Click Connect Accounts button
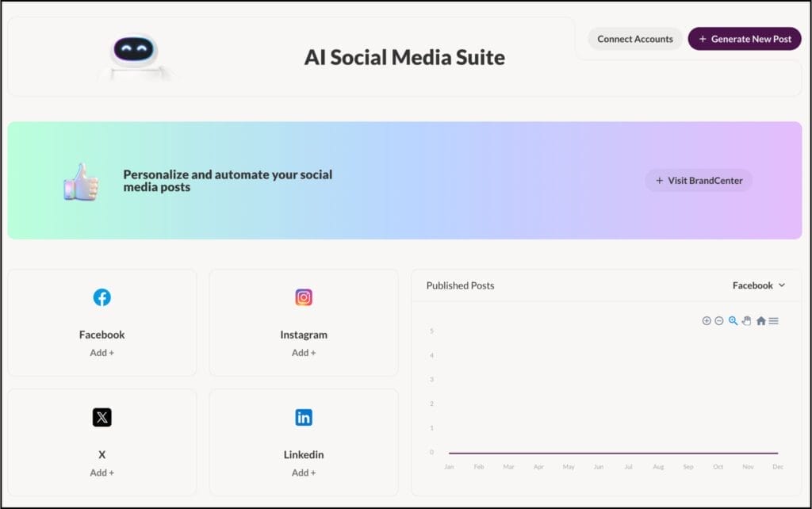Viewport: 812px width, 509px height. [x=635, y=39]
